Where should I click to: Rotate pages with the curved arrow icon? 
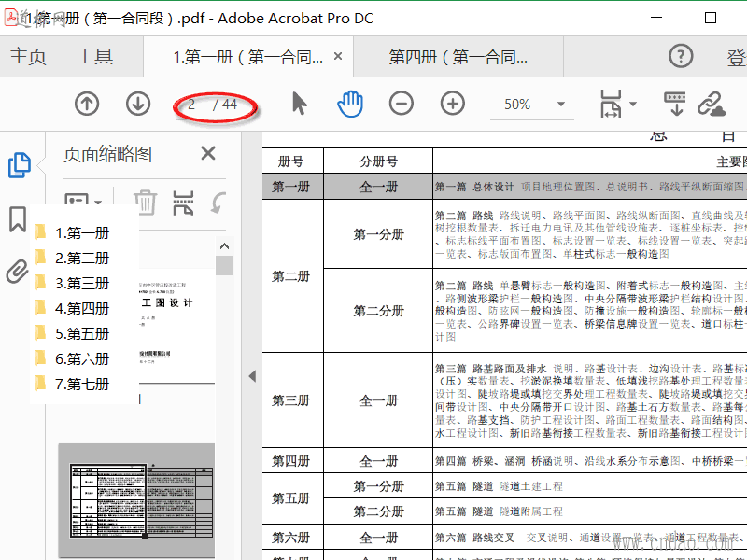[218, 203]
